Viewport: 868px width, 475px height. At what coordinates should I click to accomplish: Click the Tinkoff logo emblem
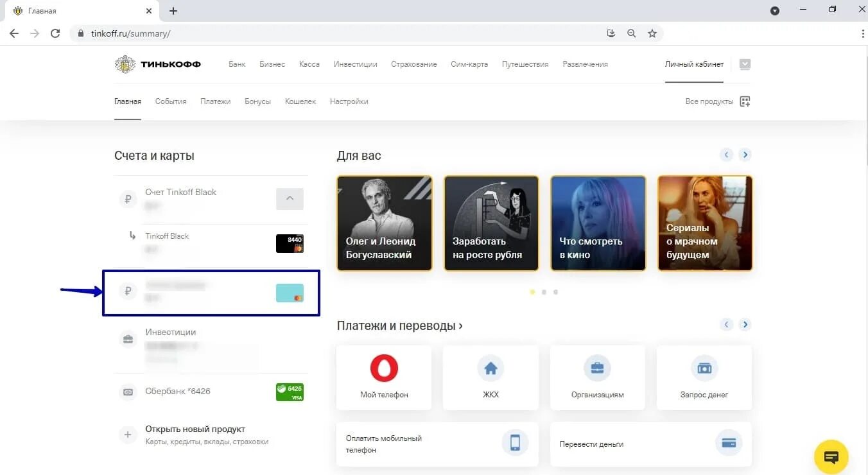coord(125,64)
